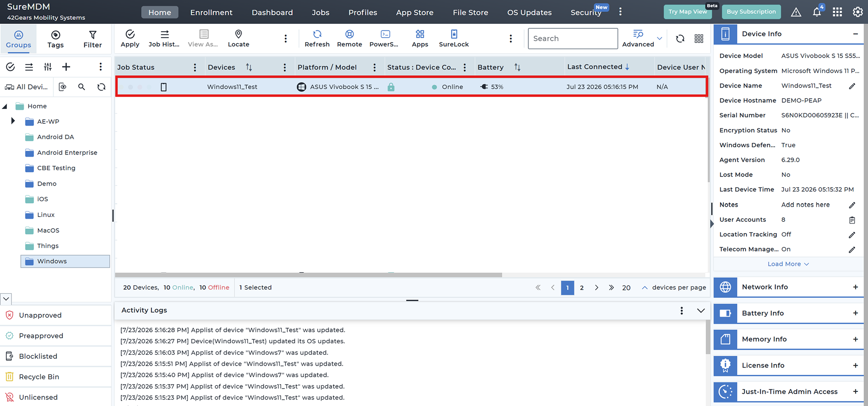Open the Advanced search dropdown arrow
The width and height of the screenshot is (868, 406).
(x=659, y=38)
